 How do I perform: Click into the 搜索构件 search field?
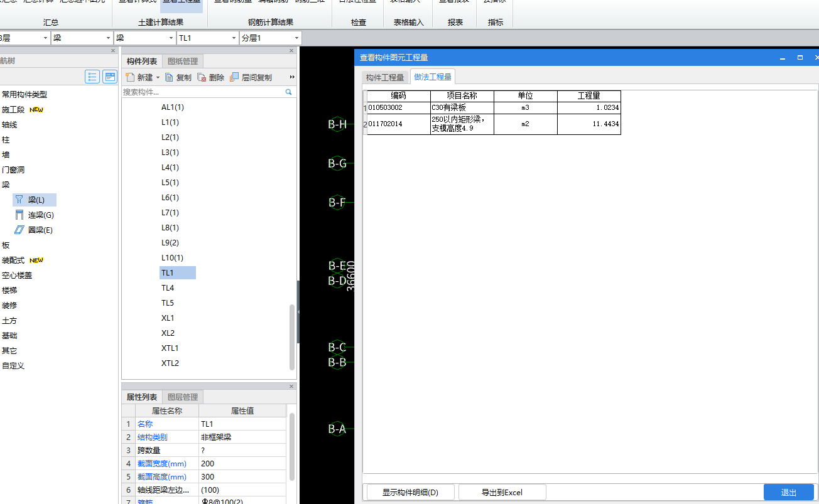[203, 92]
